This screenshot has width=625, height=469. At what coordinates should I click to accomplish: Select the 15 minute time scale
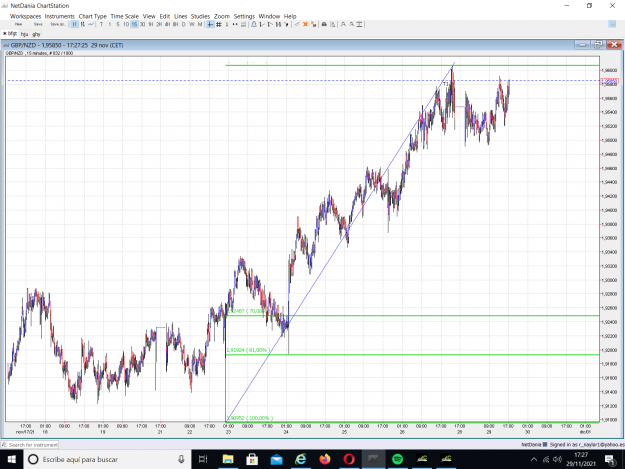point(134,24)
